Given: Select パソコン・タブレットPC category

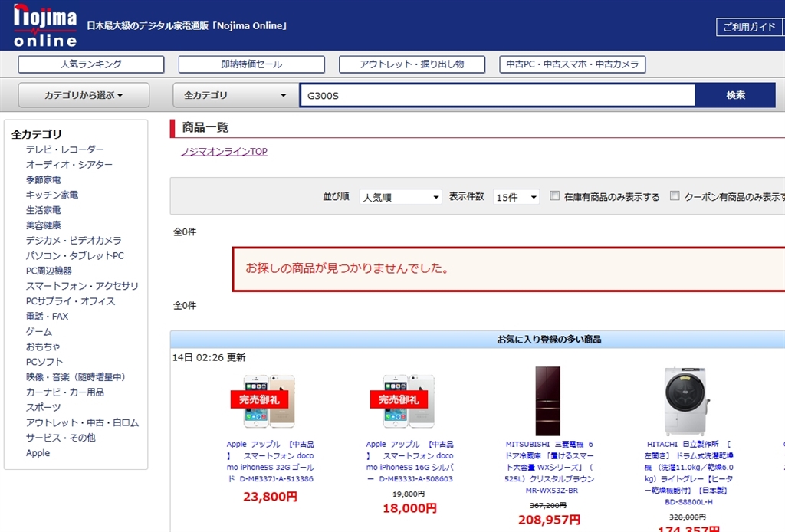Looking at the screenshot, I should point(75,255).
